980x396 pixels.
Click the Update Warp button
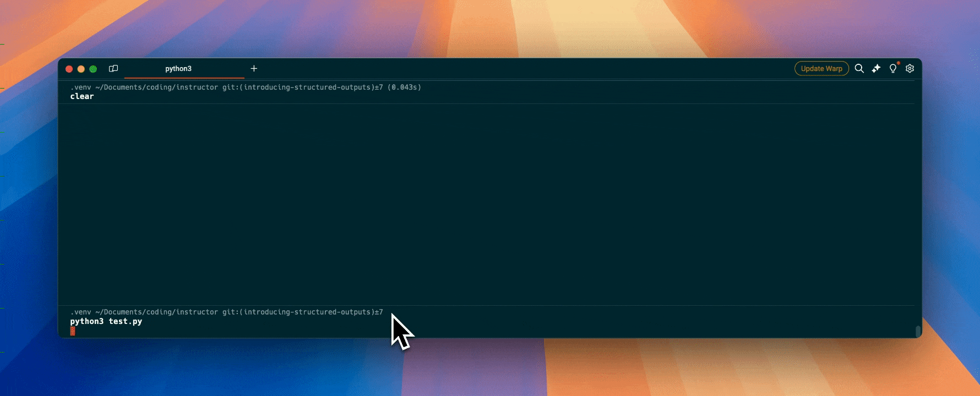pos(821,69)
